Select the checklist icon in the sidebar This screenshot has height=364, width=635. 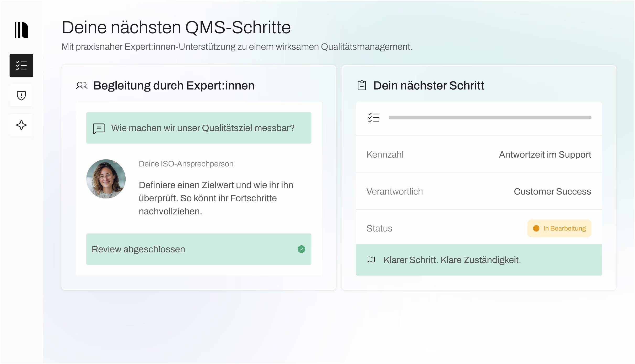point(21,65)
